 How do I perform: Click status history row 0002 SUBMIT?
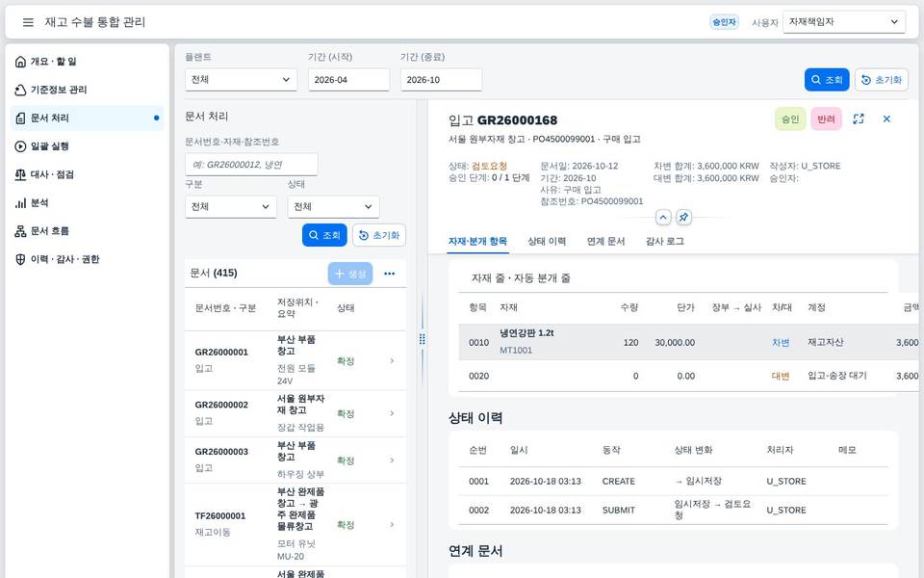click(673, 511)
